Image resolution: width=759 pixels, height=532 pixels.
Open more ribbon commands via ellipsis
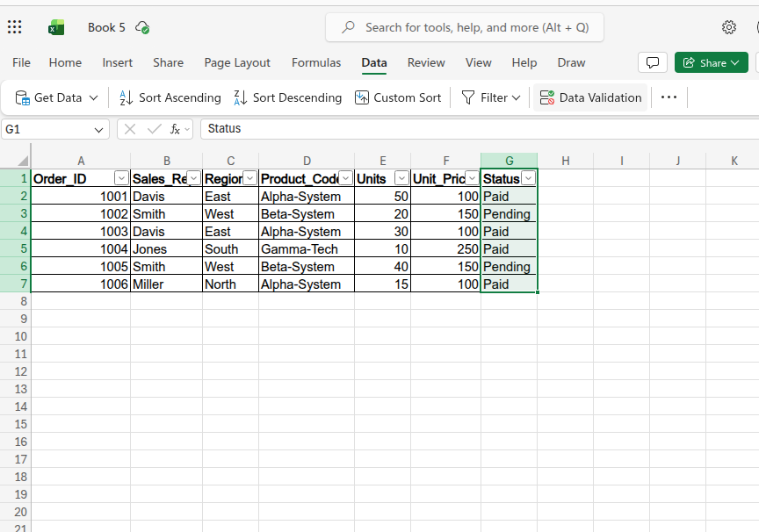click(669, 97)
